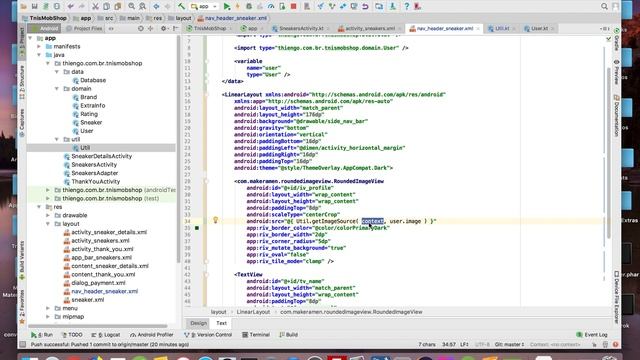640x360 pixels.
Task: Open the Android project view dropdown
Action: pos(44,29)
